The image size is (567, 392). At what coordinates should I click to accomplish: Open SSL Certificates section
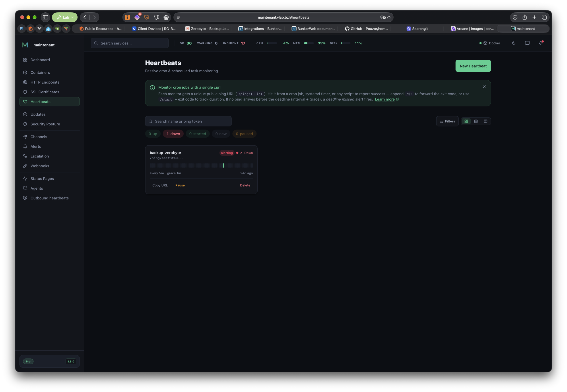point(49,92)
